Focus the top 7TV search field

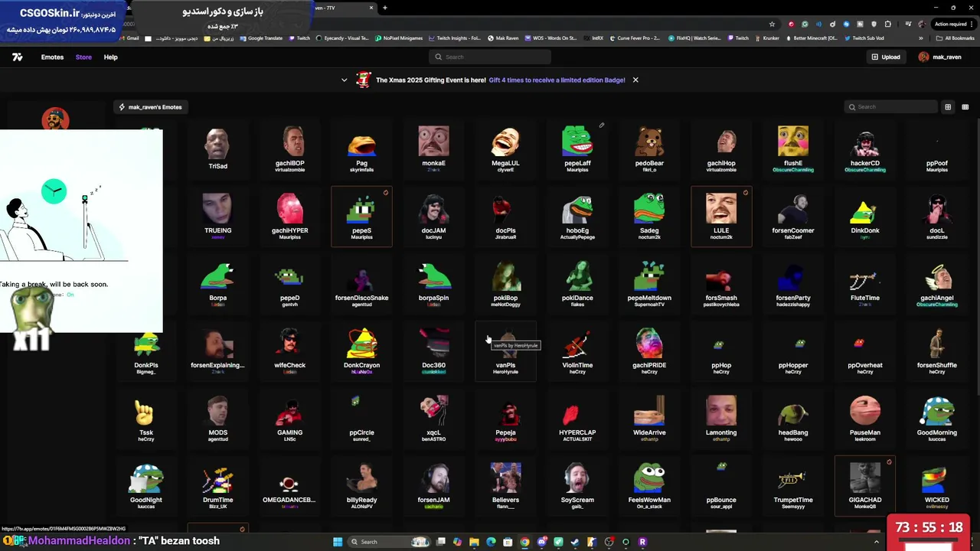[x=490, y=57]
